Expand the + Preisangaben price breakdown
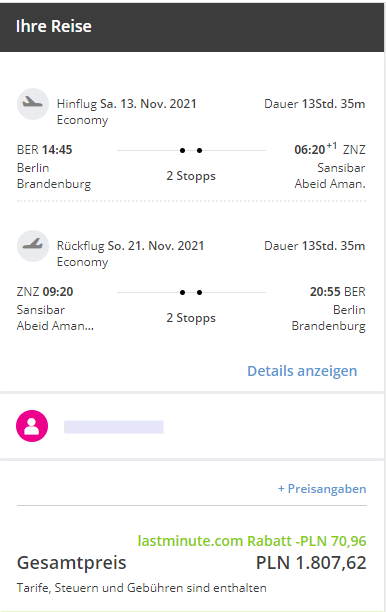Image resolution: width=386 pixels, height=612 pixels. point(322,489)
